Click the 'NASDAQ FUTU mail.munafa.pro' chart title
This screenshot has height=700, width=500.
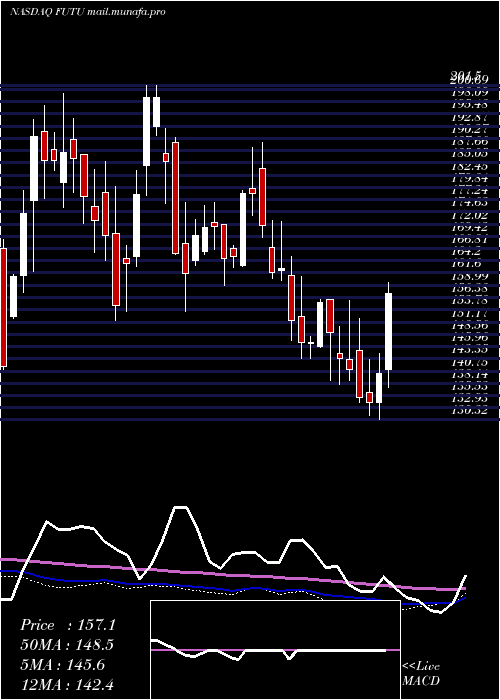(88, 12)
